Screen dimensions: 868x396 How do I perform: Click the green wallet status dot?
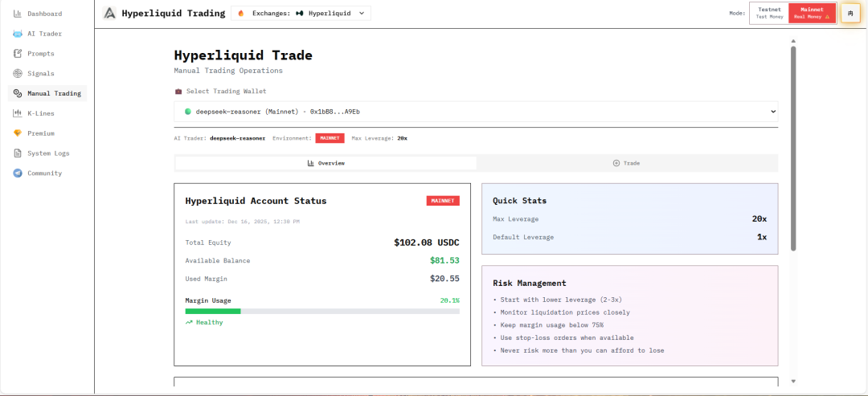tap(187, 112)
